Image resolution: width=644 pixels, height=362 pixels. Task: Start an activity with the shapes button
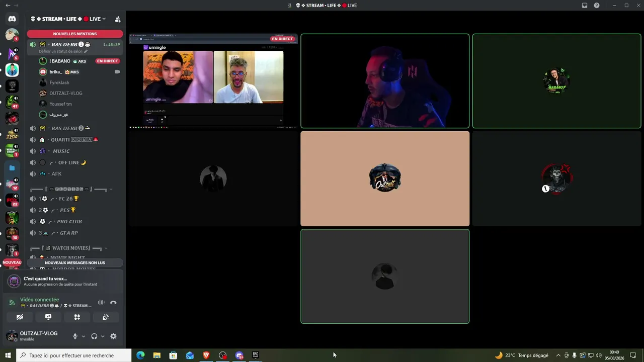click(77, 317)
